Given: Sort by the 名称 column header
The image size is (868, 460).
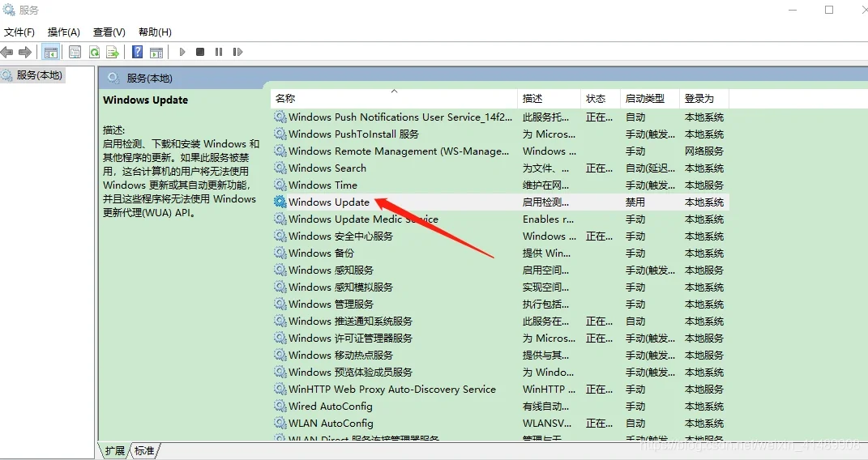Looking at the screenshot, I should tap(394, 99).
